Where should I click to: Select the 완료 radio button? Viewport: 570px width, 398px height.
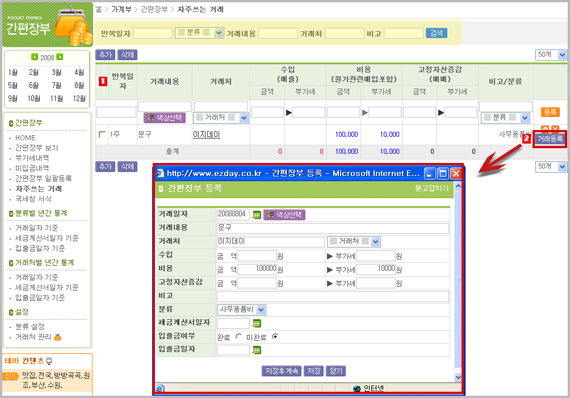(239, 337)
